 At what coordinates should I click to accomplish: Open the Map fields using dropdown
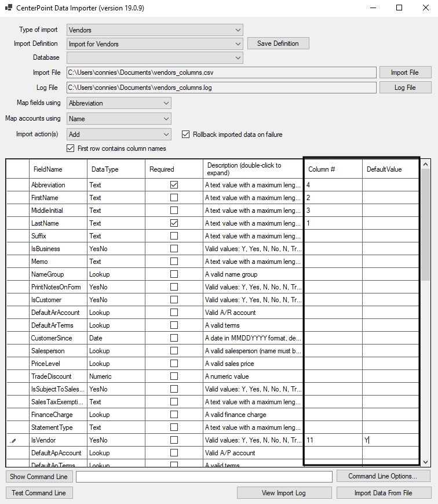(166, 103)
